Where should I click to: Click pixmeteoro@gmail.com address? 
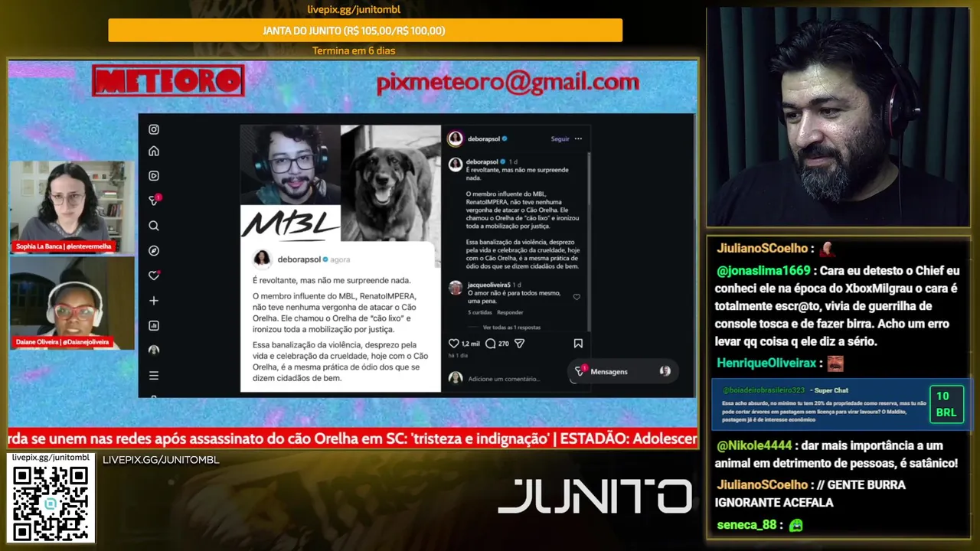pyautogui.click(x=508, y=83)
